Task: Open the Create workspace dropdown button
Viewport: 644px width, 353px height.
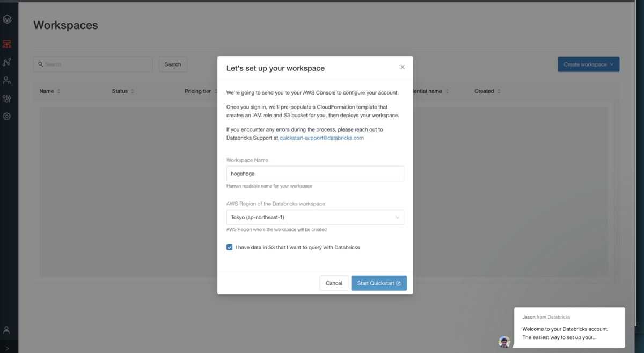Action: (x=588, y=64)
